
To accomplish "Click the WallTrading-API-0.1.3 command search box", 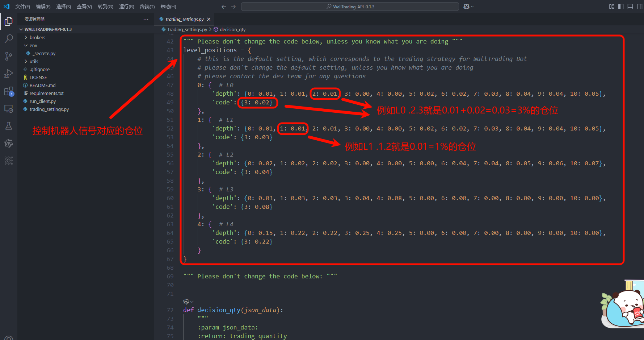I will click(x=350, y=7).
